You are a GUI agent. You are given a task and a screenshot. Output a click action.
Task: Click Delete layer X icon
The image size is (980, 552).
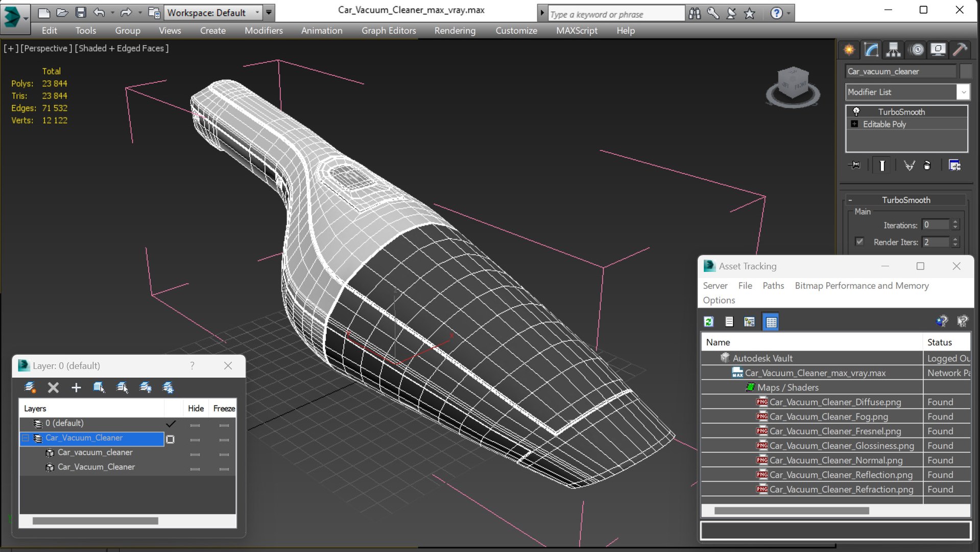click(x=53, y=388)
